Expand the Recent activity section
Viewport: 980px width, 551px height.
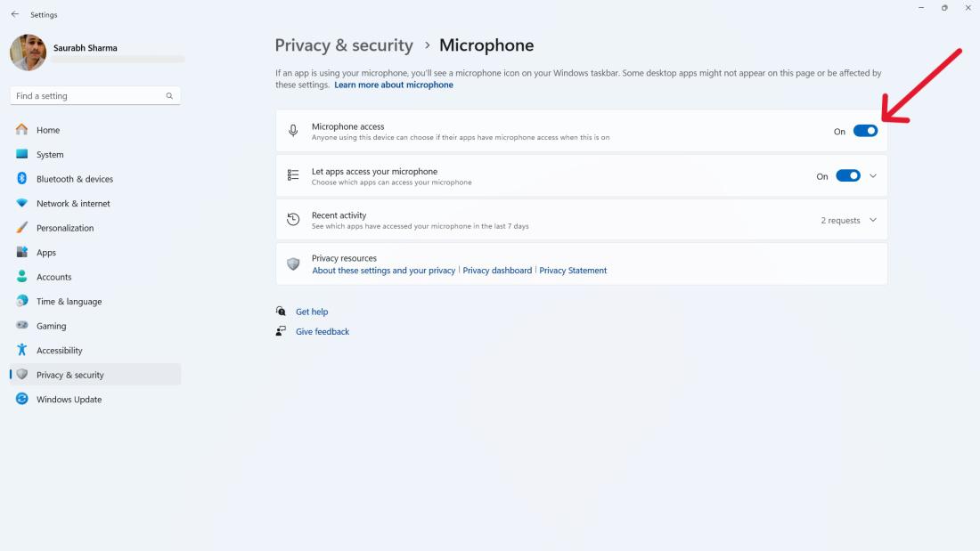pyautogui.click(x=873, y=220)
